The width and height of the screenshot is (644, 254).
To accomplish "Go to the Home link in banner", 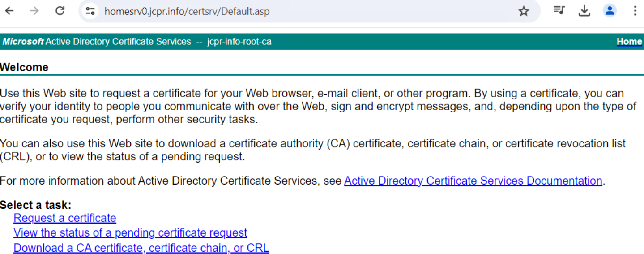I will coord(629,42).
